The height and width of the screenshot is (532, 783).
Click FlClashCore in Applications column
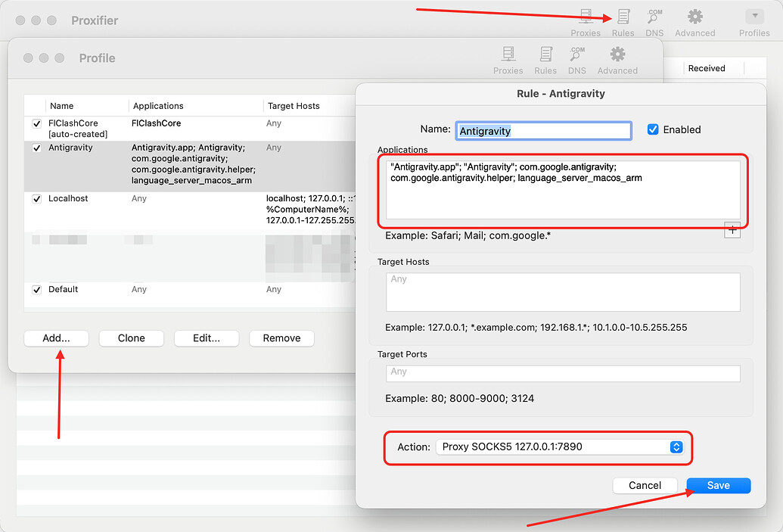tap(156, 123)
